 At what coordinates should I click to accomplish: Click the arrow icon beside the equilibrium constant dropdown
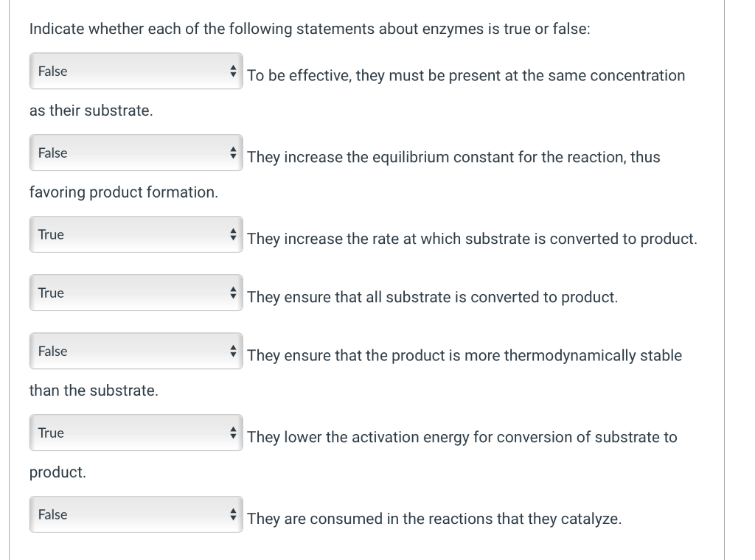[234, 153]
